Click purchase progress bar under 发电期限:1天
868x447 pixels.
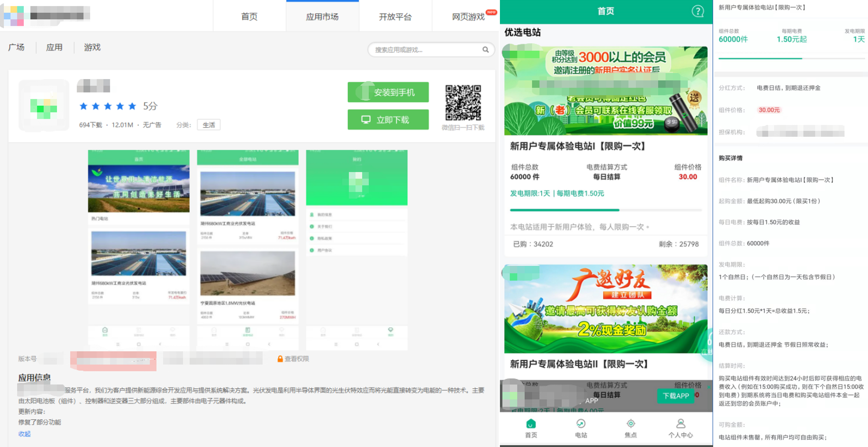tap(606, 210)
